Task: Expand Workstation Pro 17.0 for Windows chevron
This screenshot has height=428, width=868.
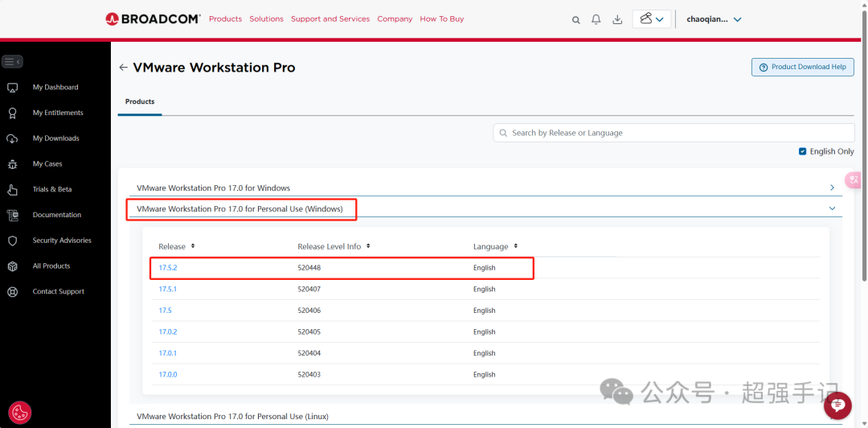Action: point(832,187)
